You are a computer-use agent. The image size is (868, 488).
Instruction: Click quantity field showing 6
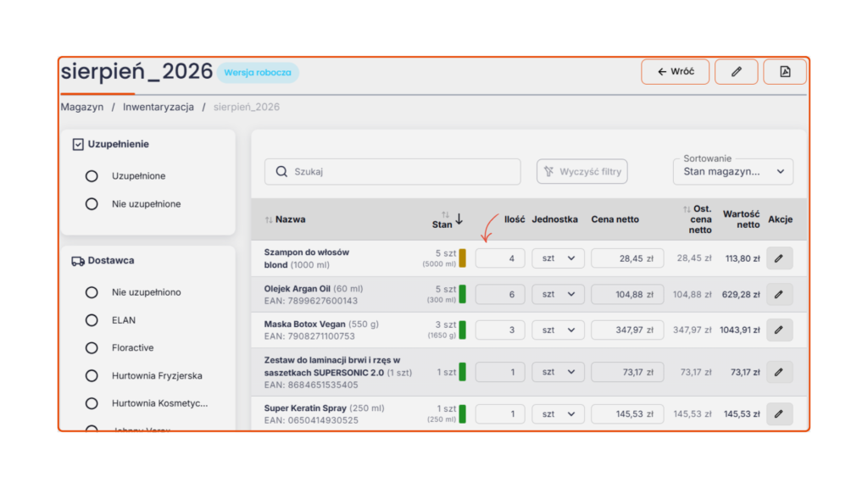click(500, 294)
